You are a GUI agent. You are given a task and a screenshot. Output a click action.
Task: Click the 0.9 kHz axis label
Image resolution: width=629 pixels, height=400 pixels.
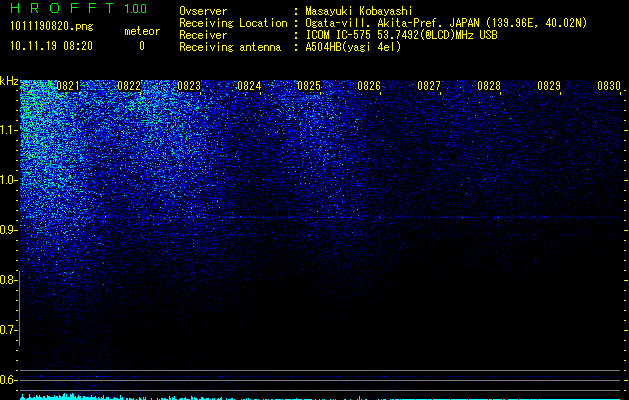click(7, 230)
